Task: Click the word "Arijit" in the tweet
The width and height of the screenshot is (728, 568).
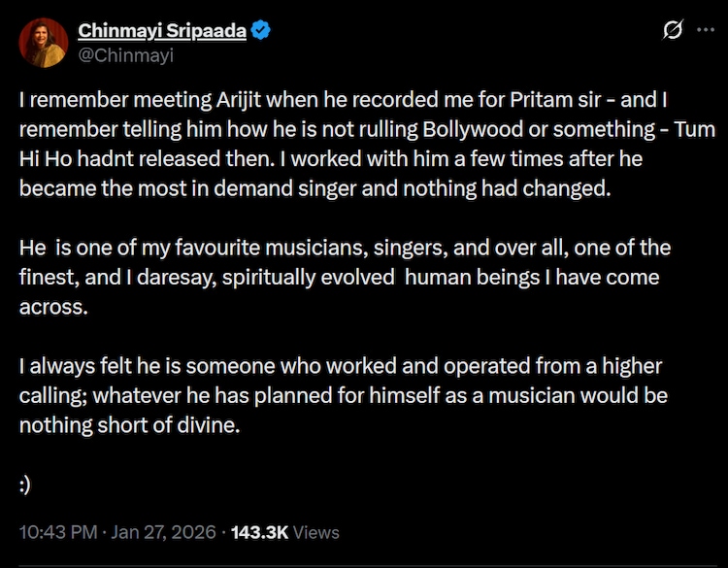Action: [x=219, y=99]
